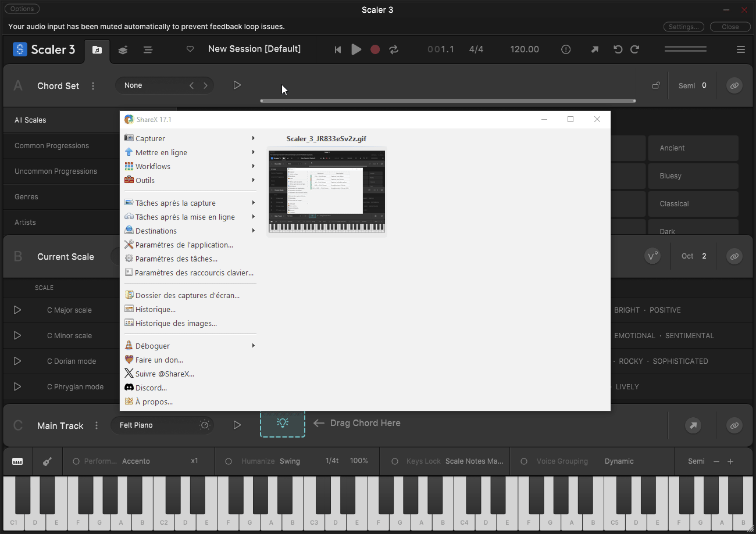
Task: Click the link icon in the Main Track section
Action: pos(734,426)
